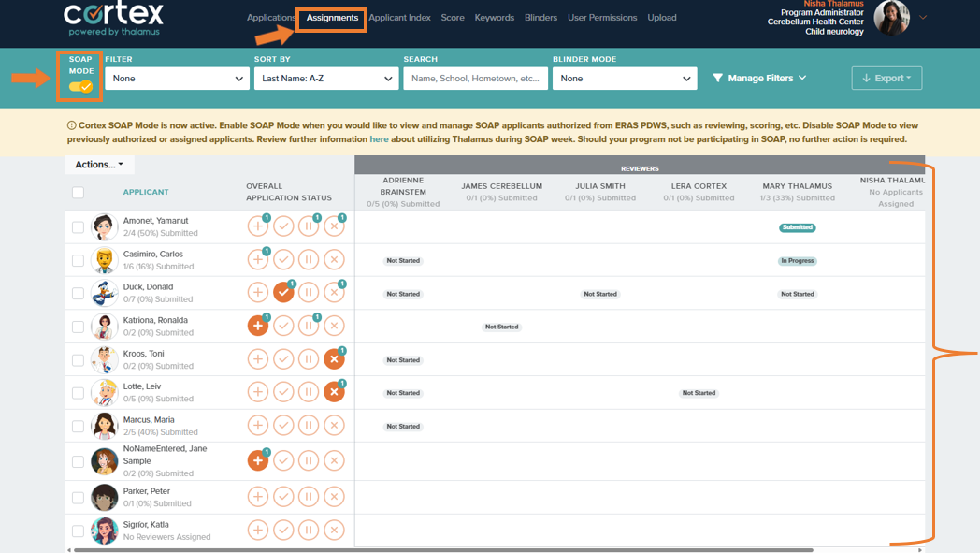Click the X reject icon for Marcus, Maria
This screenshot has width=980, height=553.
click(335, 426)
